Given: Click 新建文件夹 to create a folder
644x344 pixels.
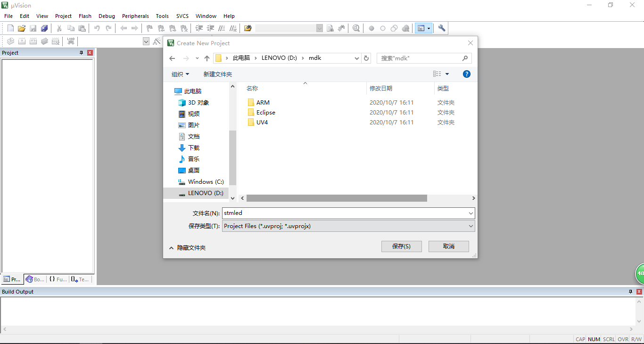Looking at the screenshot, I should pos(218,74).
